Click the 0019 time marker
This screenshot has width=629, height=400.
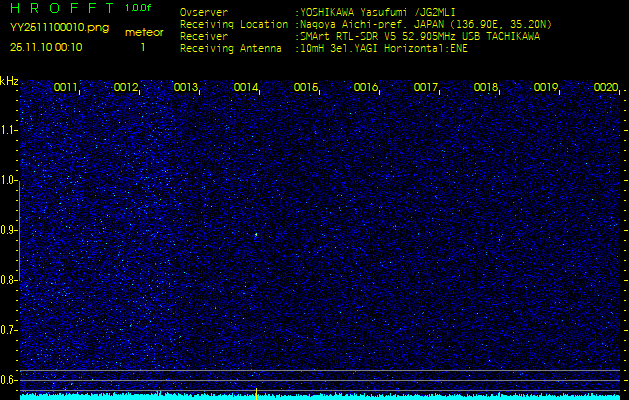(x=546, y=87)
